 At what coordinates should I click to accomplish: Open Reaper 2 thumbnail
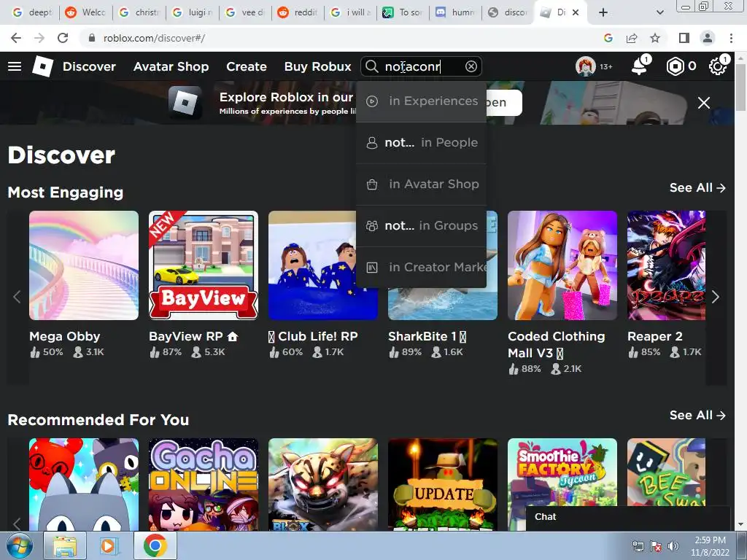point(666,265)
